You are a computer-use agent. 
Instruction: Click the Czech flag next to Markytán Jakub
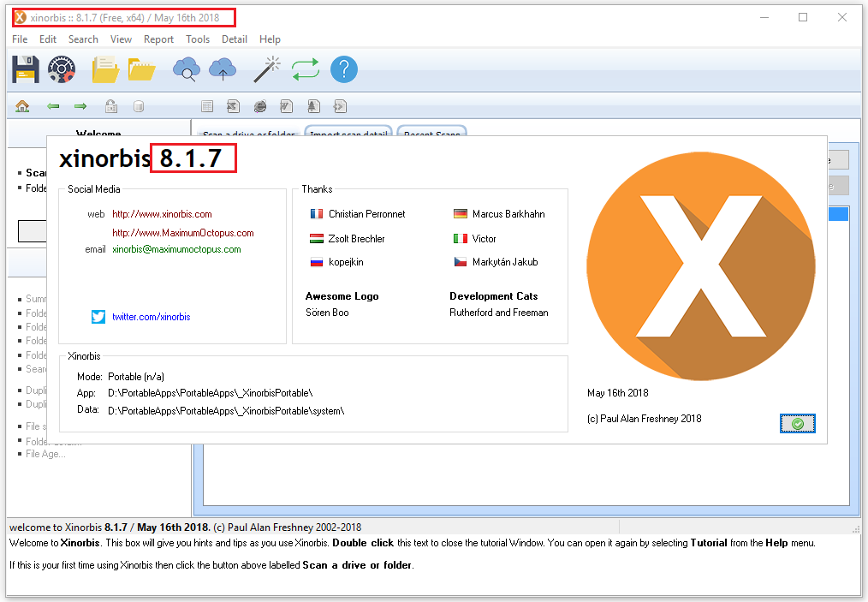[x=461, y=262]
